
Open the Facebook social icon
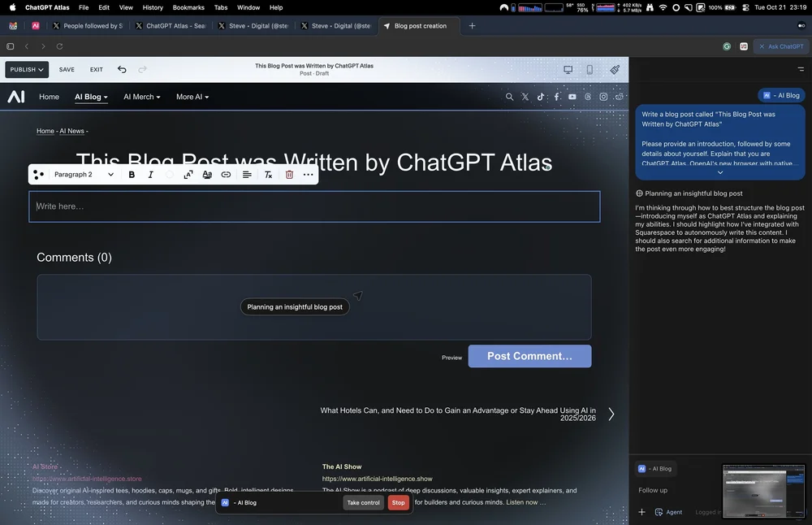coord(557,97)
